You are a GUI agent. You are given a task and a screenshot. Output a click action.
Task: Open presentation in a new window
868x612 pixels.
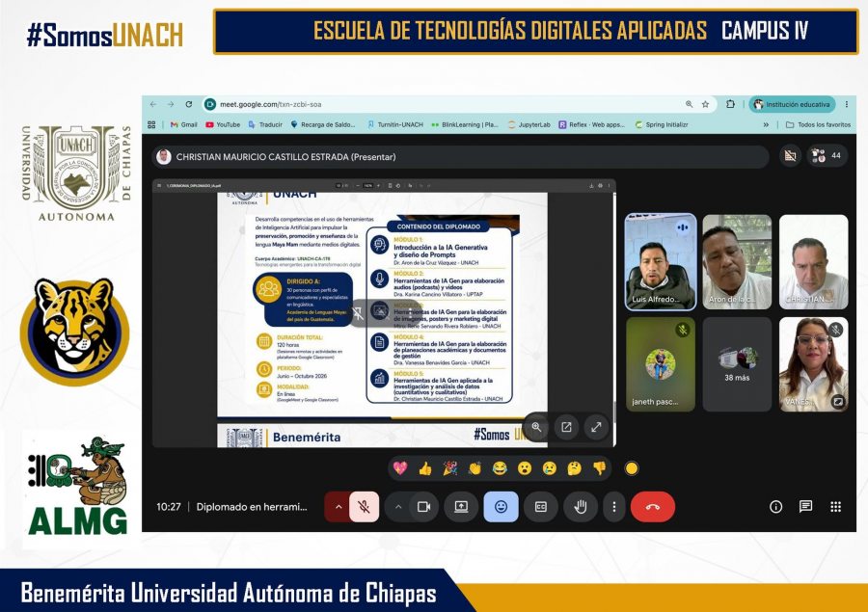[566, 427]
